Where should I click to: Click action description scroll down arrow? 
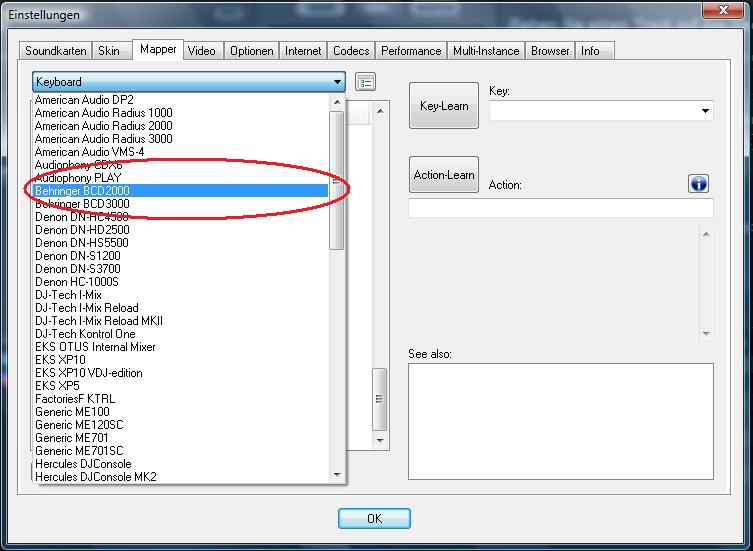click(x=705, y=333)
